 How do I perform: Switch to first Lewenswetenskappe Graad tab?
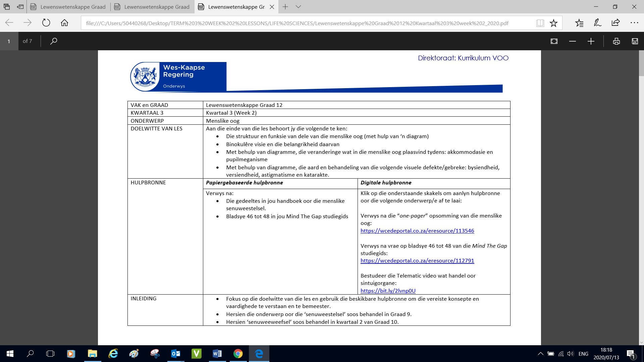pyautogui.click(x=68, y=7)
